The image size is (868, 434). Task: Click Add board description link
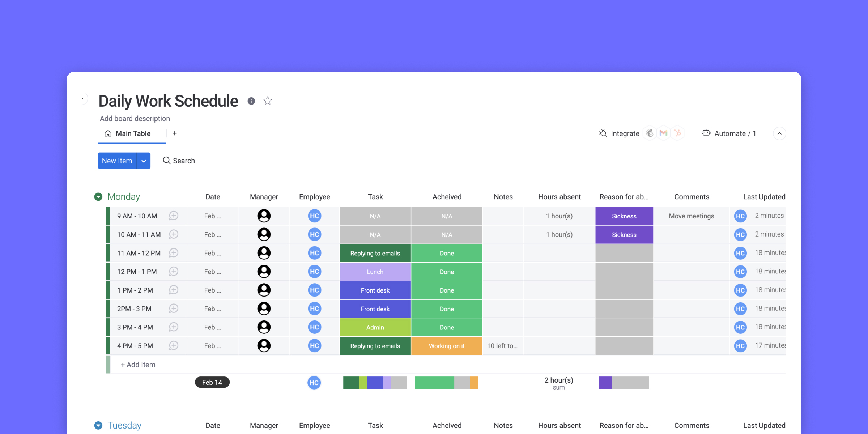(x=135, y=118)
